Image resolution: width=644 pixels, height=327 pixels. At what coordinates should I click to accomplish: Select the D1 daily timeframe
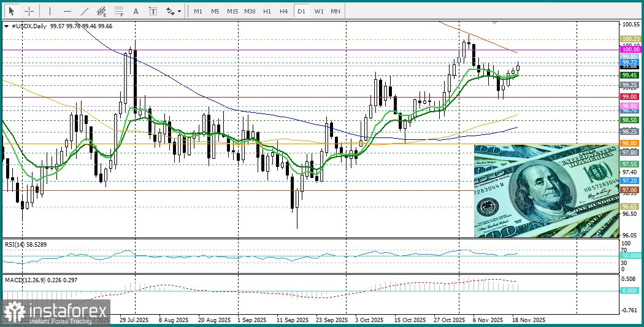pos(301,11)
